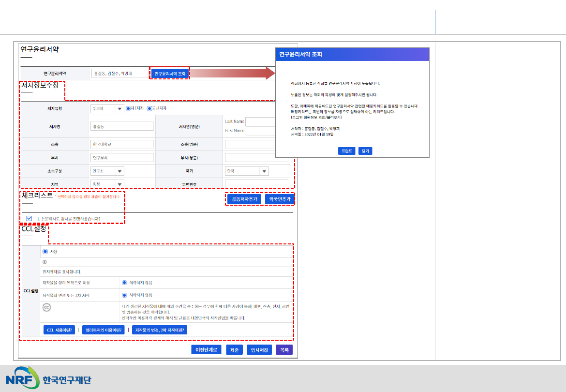Expand the 소속구분 dropdown showing 연구소
The height and width of the screenshot is (392, 566).
click(119, 171)
